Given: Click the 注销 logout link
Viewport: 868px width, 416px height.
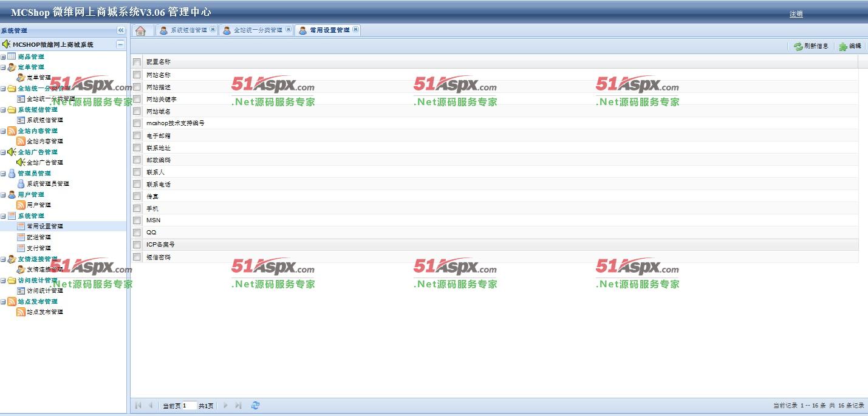Looking at the screenshot, I should 796,14.
